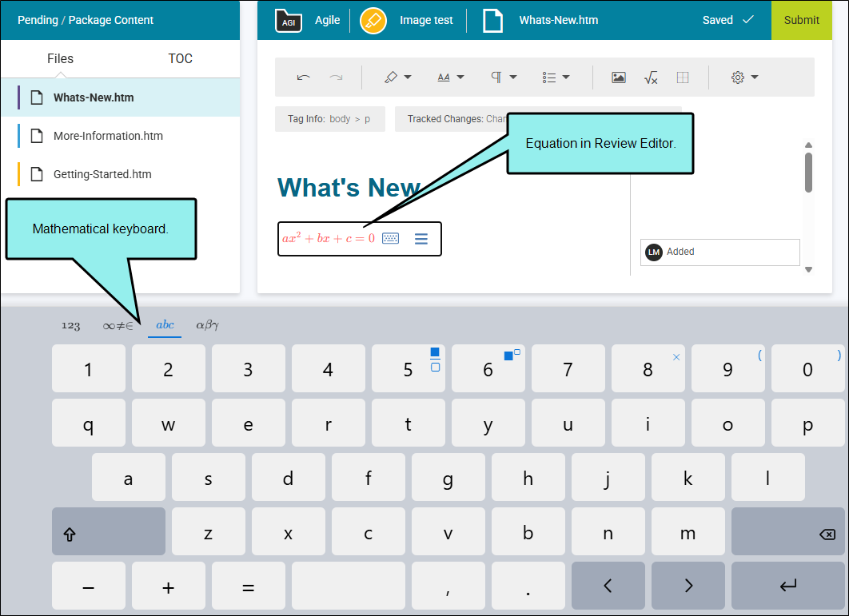
Task: Open Whats-New.htm in file list
Action: (x=120, y=97)
